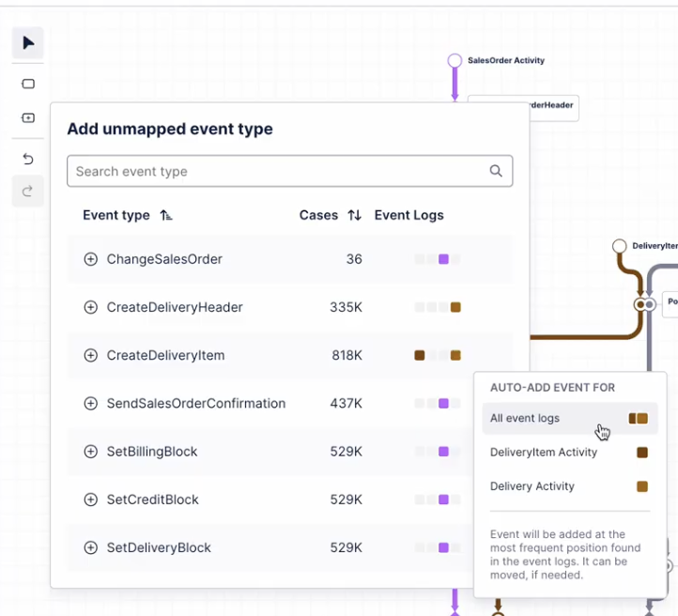Click into Search event type field

pyautogui.click(x=290, y=171)
